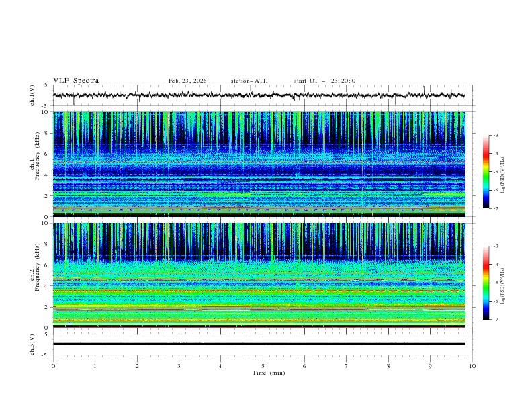Click the "start UT = 23:20:0" text
The image size is (532, 411).
pos(324,81)
